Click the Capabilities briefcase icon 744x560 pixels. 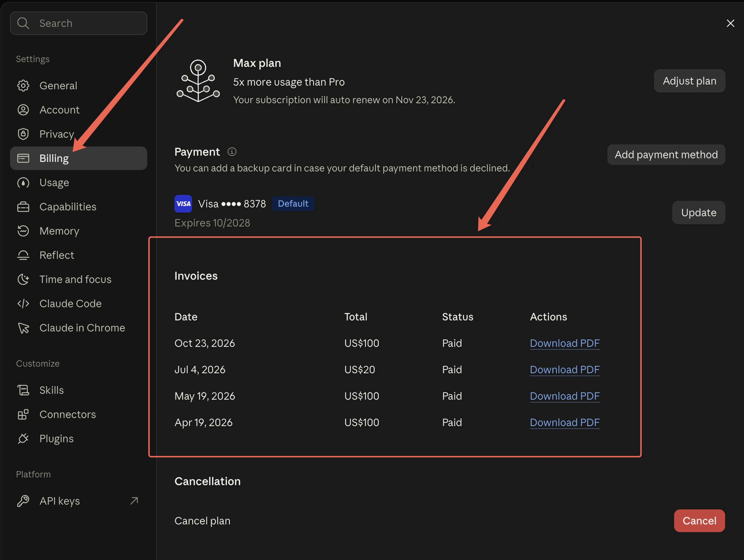[23, 207]
